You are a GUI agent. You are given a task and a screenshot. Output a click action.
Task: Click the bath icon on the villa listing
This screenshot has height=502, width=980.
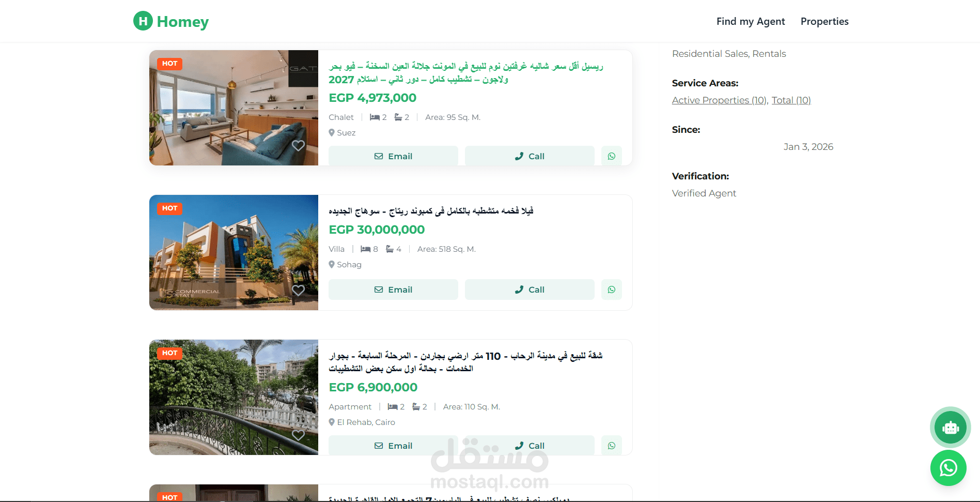[x=390, y=249]
